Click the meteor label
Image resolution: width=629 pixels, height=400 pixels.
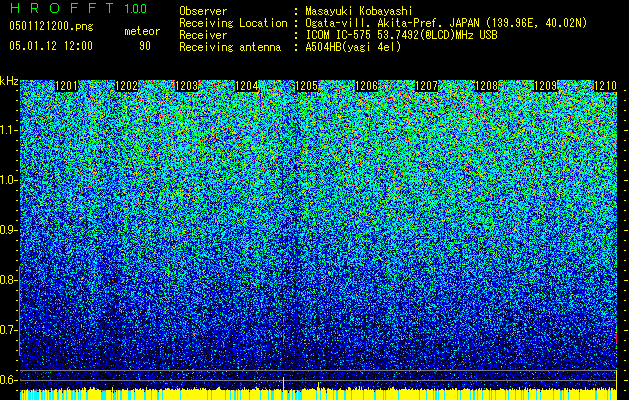[142, 31]
